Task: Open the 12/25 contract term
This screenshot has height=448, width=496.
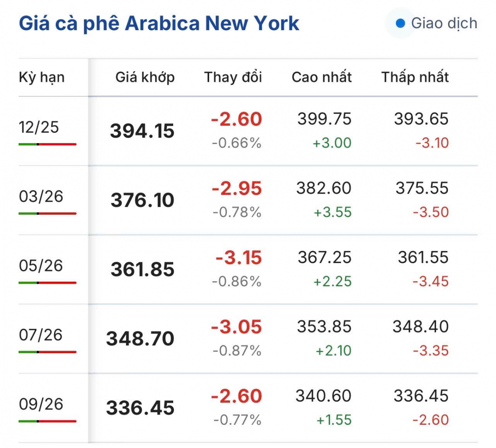Action: (39, 127)
